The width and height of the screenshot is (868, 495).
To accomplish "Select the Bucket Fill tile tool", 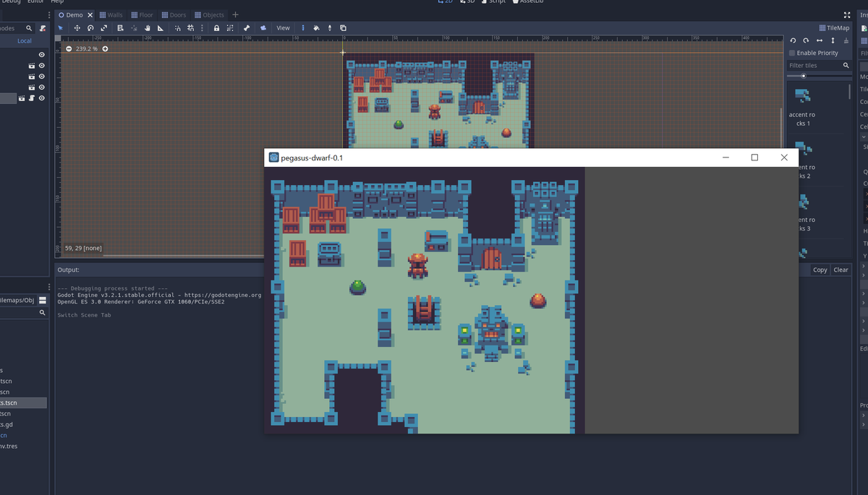I will pos(316,28).
